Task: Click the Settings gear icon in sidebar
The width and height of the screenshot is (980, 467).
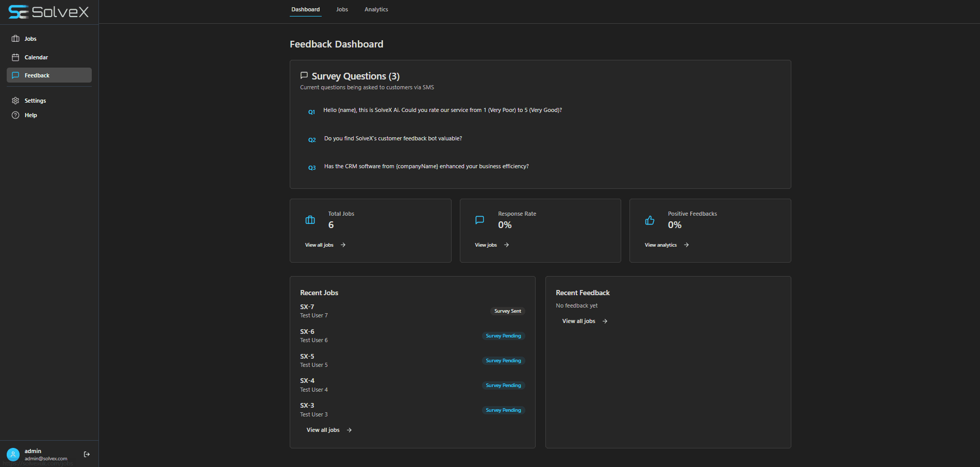Action: 15,101
